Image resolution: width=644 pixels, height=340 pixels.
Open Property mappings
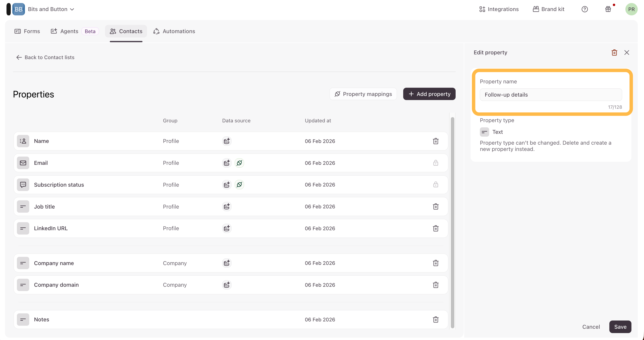[x=363, y=94]
